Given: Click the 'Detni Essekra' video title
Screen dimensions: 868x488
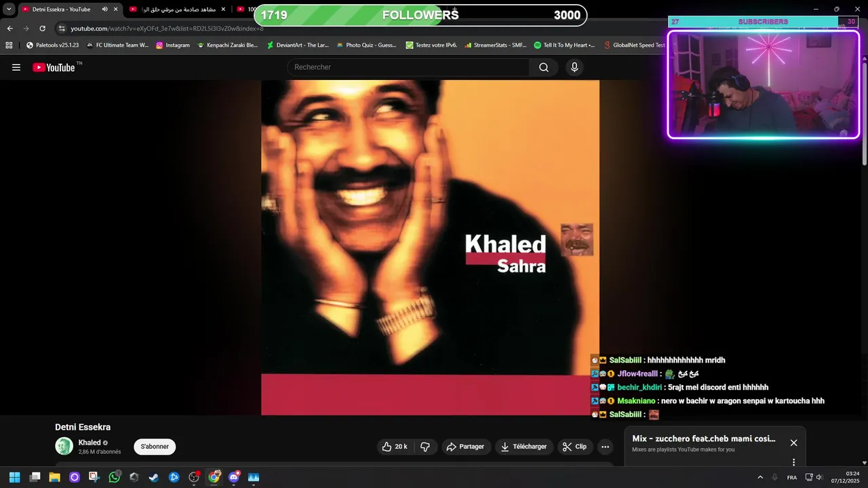Looking at the screenshot, I should click(83, 427).
